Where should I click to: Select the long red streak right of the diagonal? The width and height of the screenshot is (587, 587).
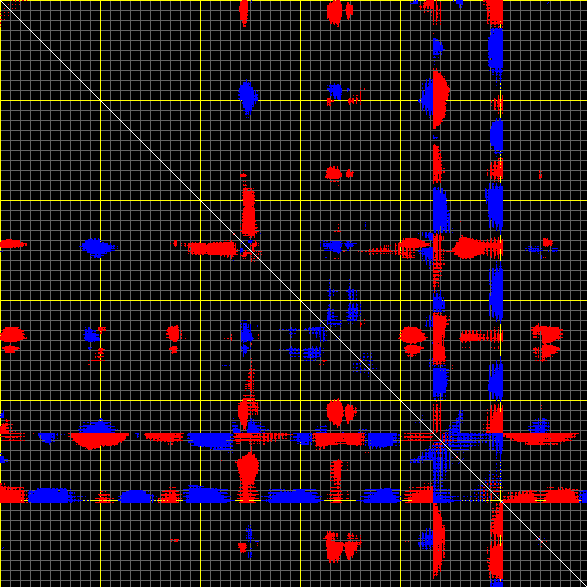pyautogui.click(x=540, y=438)
